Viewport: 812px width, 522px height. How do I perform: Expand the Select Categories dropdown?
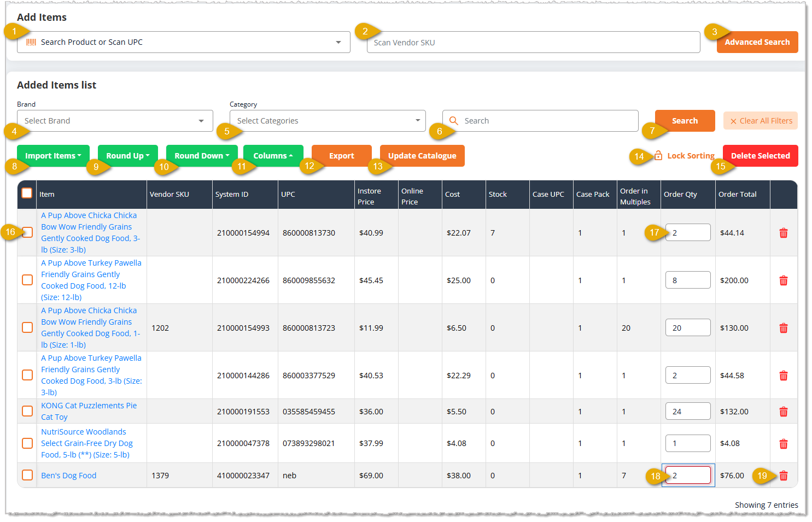coord(328,121)
